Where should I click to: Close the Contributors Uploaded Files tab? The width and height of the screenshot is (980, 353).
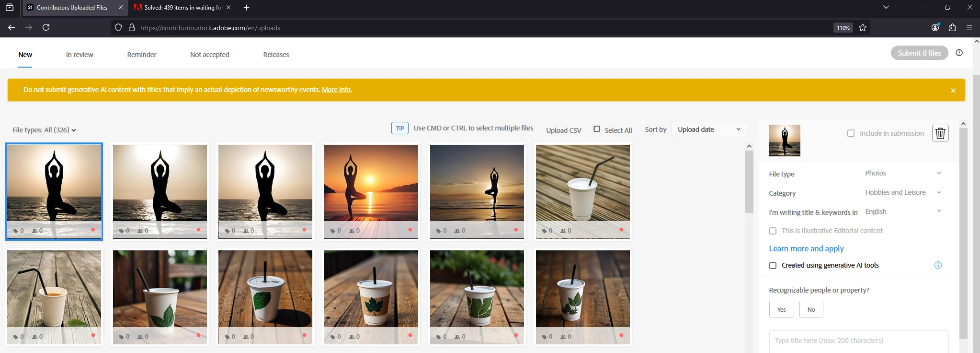120,8
